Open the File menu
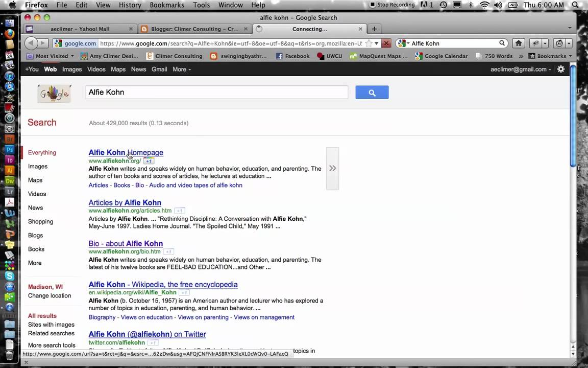588x368 pixels. click(x=62, y=5)
